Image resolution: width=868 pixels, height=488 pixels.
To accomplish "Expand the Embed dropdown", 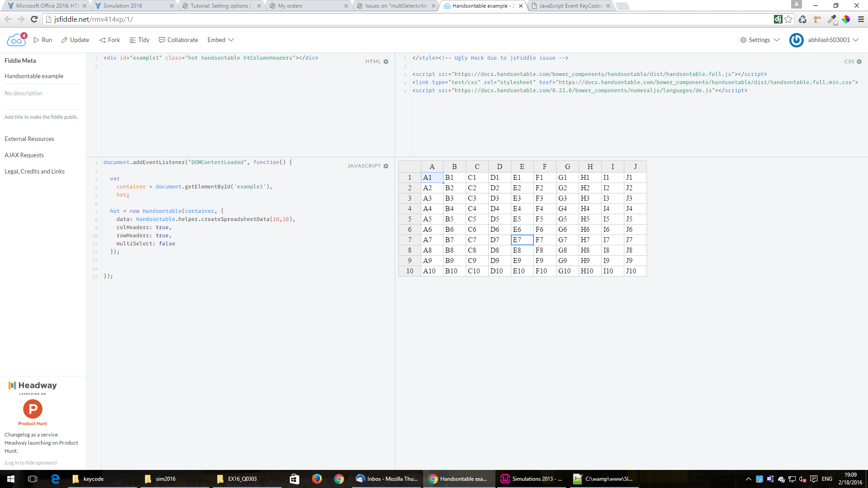I will point(221,40).
